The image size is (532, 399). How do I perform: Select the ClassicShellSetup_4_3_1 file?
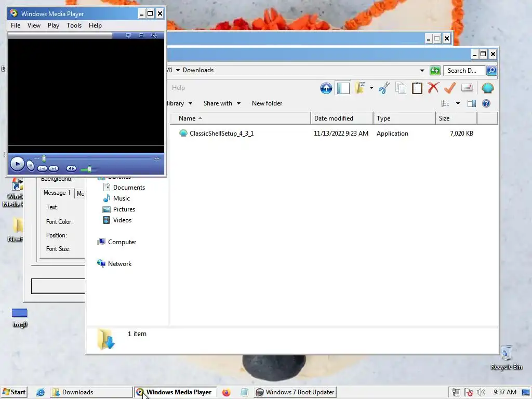click(x=221, y=134)
